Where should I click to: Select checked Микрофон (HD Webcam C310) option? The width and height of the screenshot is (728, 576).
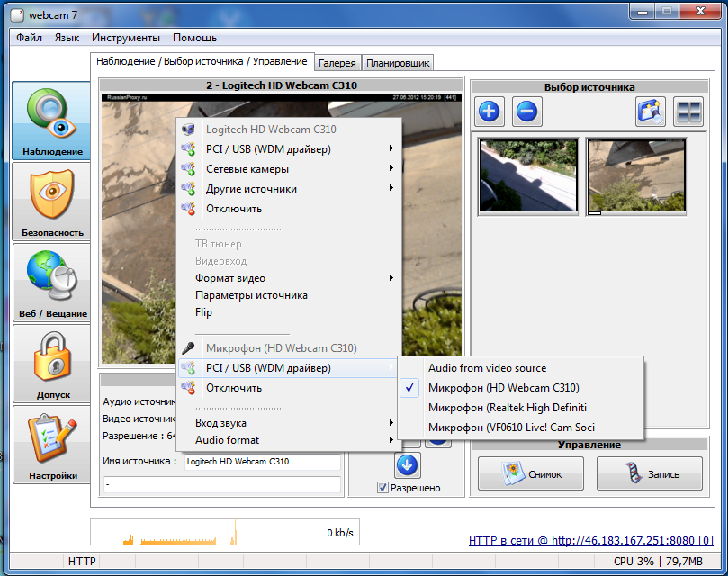click(x=520, y=387)
